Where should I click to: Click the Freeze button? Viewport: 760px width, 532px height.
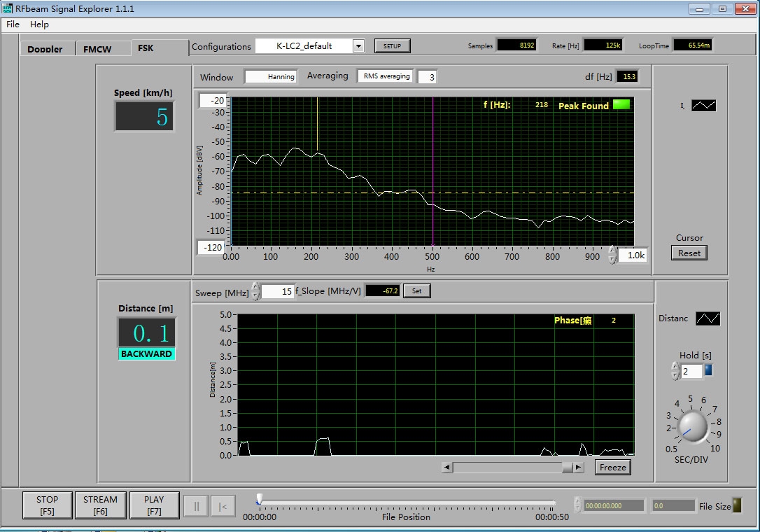pyautogui.click(x=612, y=467)
